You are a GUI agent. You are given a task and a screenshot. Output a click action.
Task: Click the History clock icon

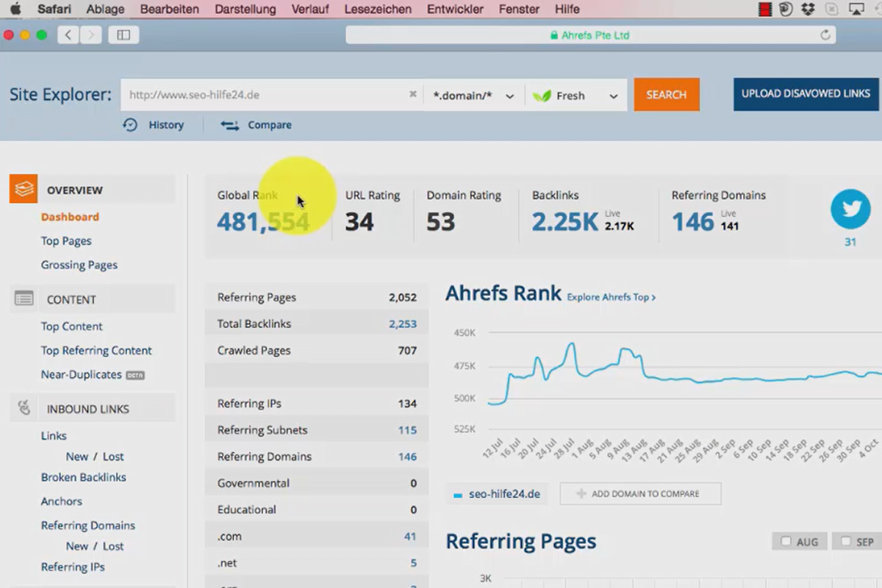(130, 125)
